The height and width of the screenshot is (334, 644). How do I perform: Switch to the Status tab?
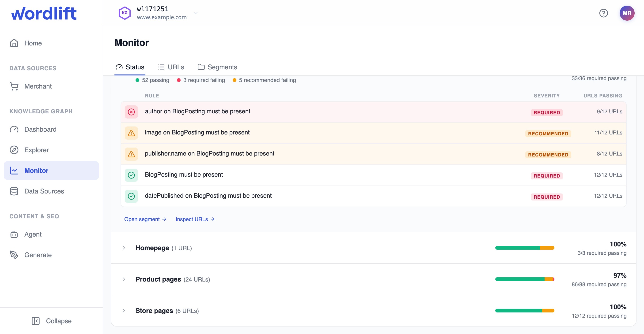(130, 67)
